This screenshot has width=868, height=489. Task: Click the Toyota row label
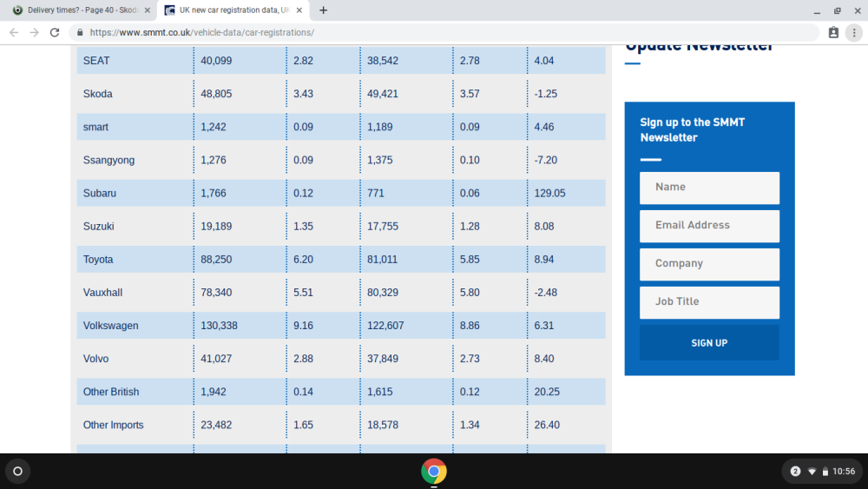click(98, 260)
